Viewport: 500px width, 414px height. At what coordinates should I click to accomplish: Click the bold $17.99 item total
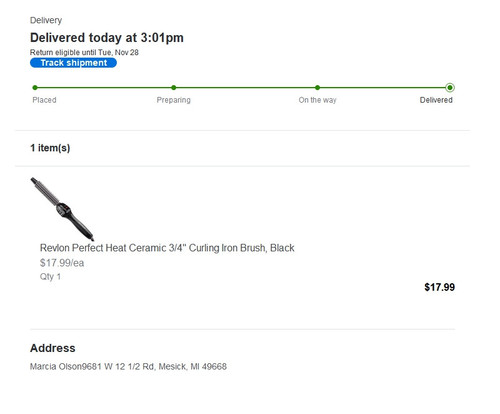tap(439, 287)
